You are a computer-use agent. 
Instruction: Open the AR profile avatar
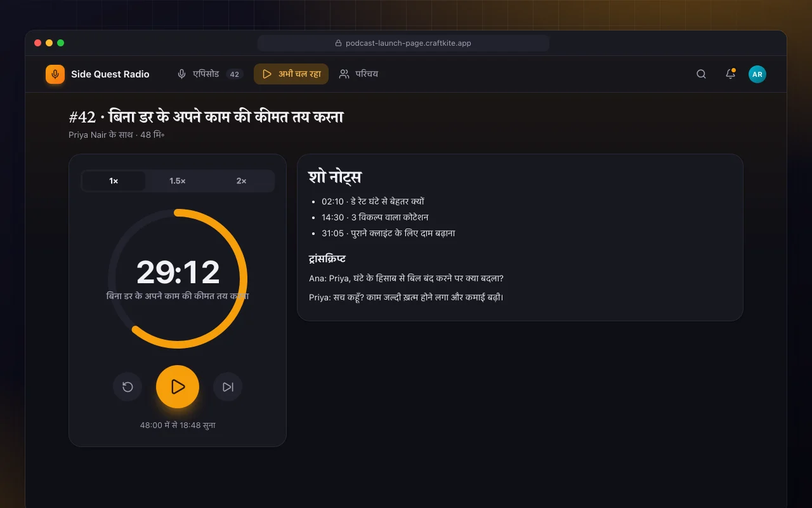[757, 74]
